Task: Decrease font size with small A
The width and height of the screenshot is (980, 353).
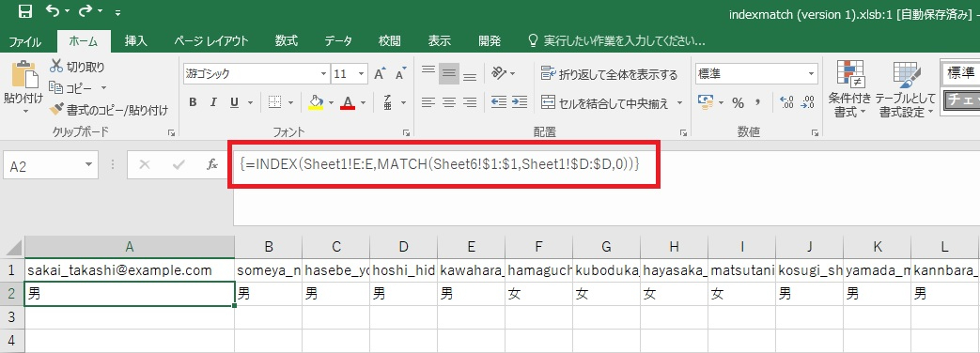Action: 400,74
